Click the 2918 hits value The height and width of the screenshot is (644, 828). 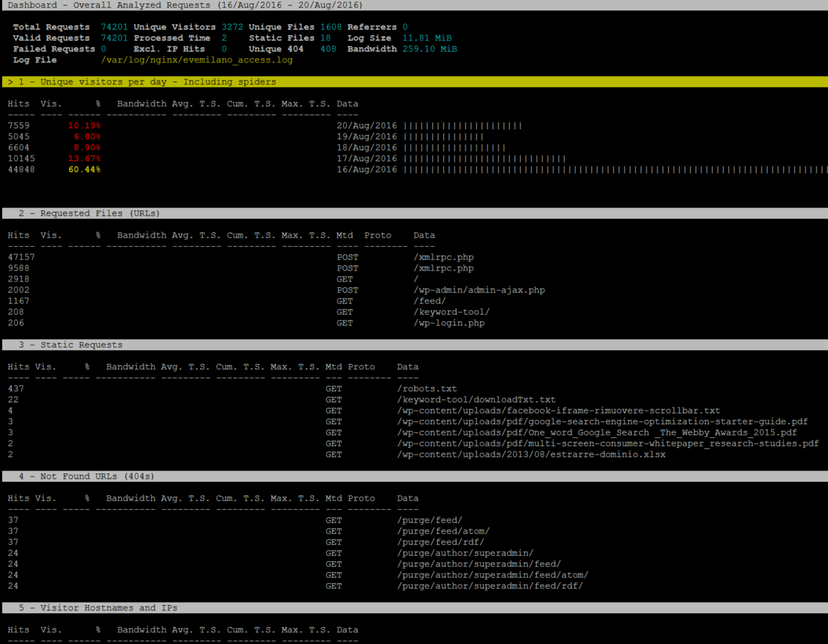point(19,280)
